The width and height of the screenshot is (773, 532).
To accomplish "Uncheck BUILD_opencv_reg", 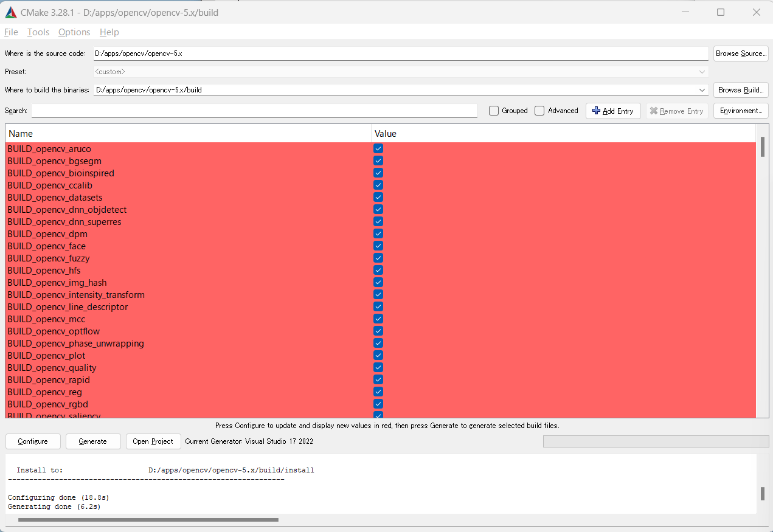I will 378,392.
